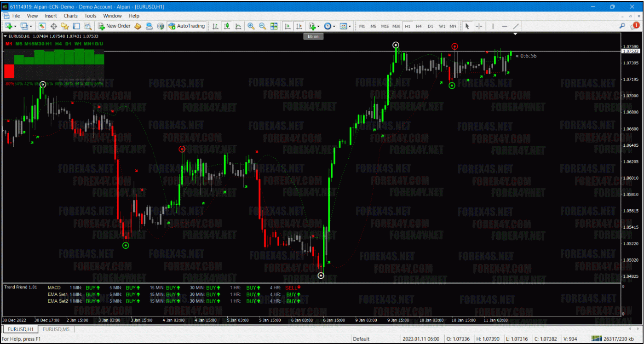Click the 'bb on' button
The width and height of the screenshot is (644, 345).
pos(313,36)
